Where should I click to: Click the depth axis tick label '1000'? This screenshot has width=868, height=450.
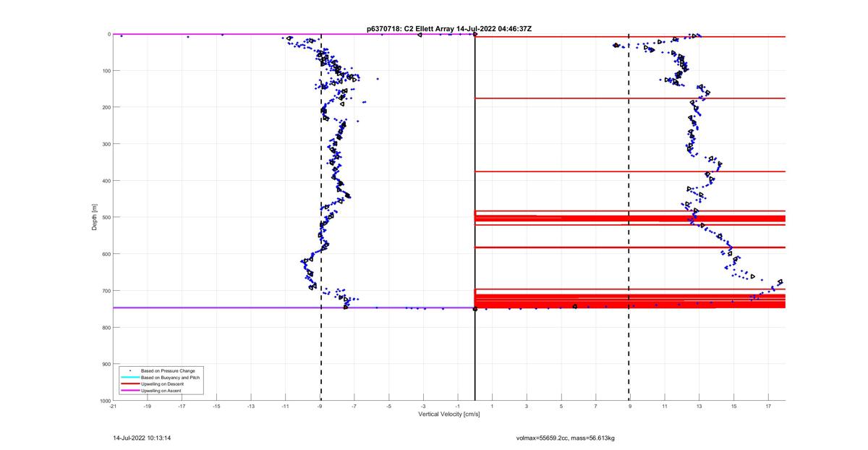click(x=104, y=401)
